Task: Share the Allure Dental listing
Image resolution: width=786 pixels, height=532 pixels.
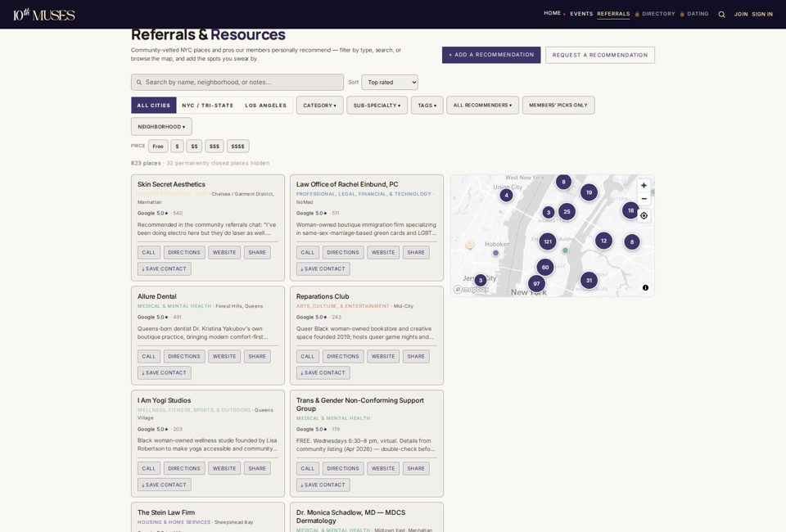Action: point(257,356)
